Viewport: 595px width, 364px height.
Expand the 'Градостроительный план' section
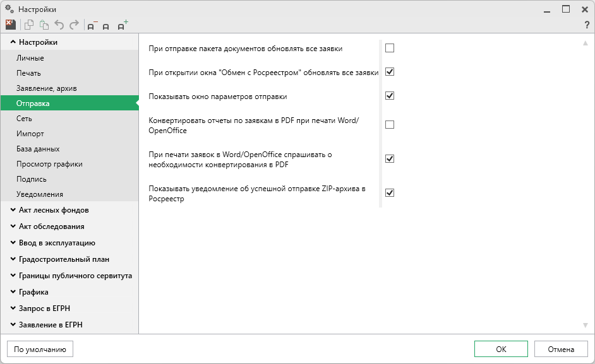tap(13, 259)
